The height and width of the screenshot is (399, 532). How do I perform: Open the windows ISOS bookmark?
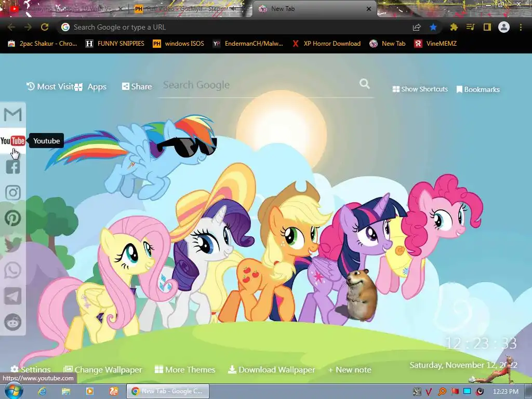[179, 44]
